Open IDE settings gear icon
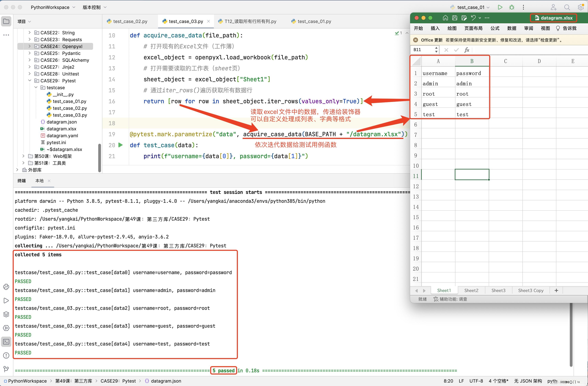588x386 pixels. coord(581,7)
